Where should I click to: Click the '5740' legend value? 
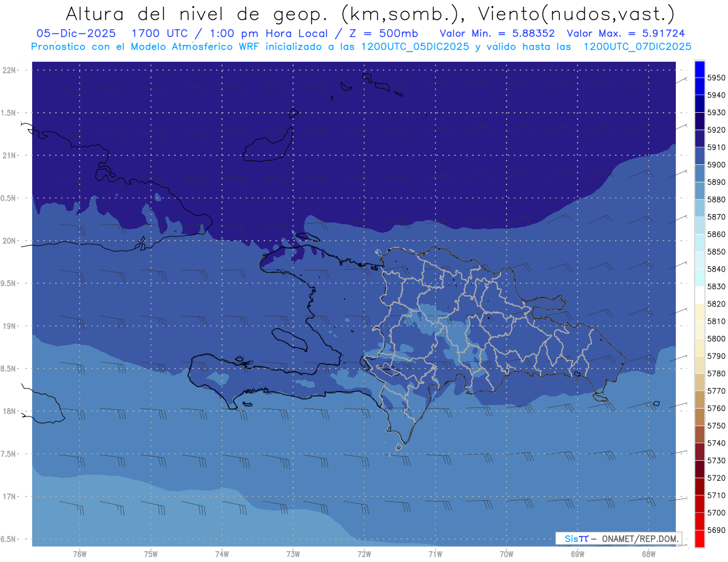coord(716,443)
